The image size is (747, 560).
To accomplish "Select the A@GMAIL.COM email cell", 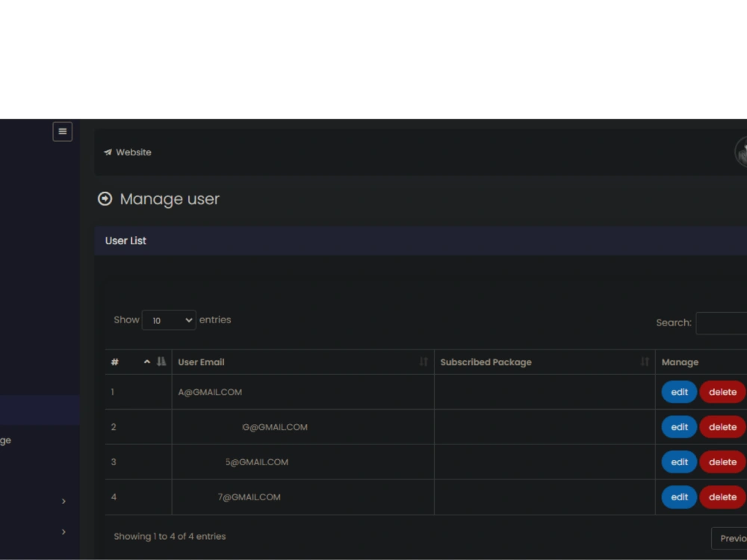I will coord(303,392).
